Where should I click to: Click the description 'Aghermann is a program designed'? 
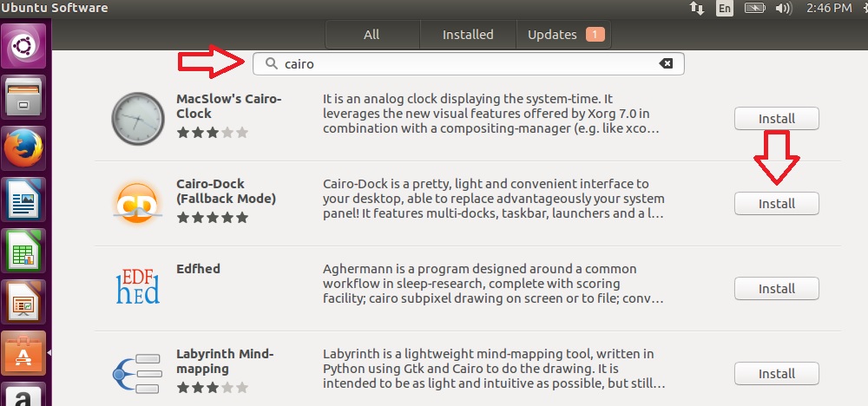[493, 284]
